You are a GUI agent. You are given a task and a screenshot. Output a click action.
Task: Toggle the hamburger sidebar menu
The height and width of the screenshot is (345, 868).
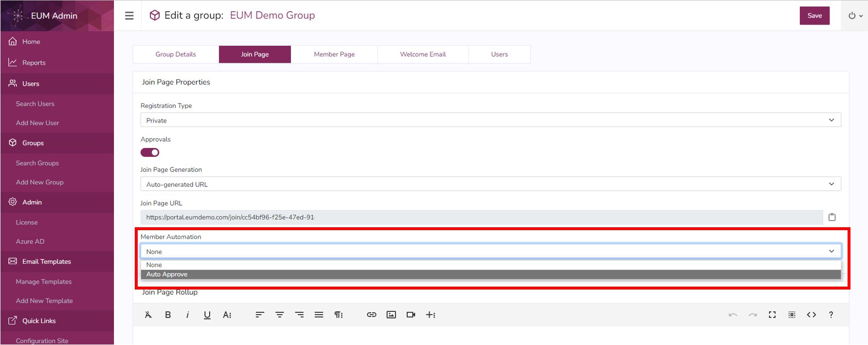click(129, 16)
